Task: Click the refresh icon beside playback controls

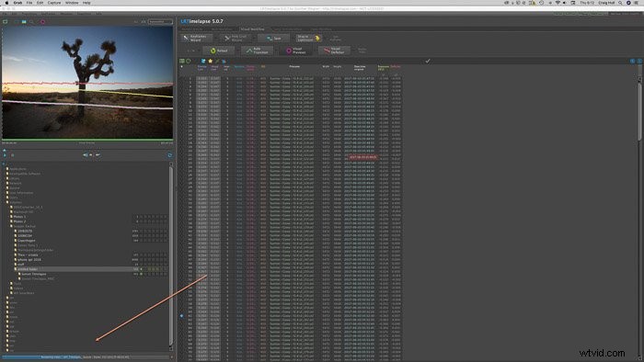Action: [x=169, y=155]
